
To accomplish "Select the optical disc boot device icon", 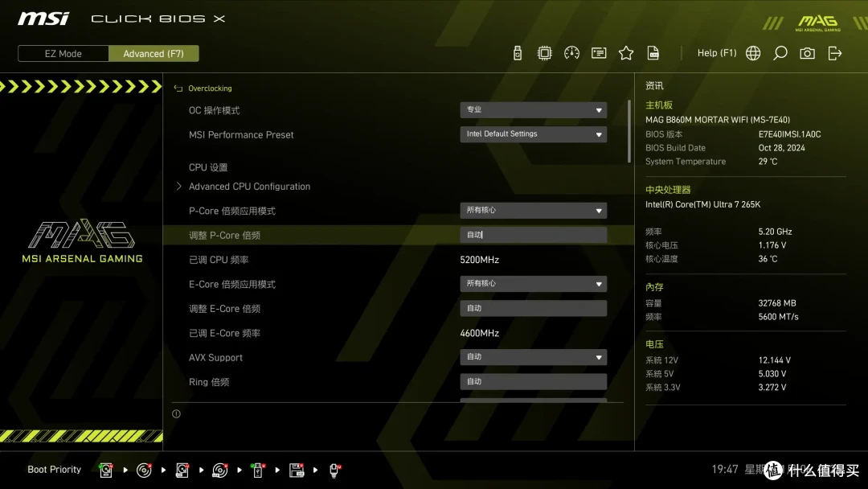I will [x=144, y=471].
